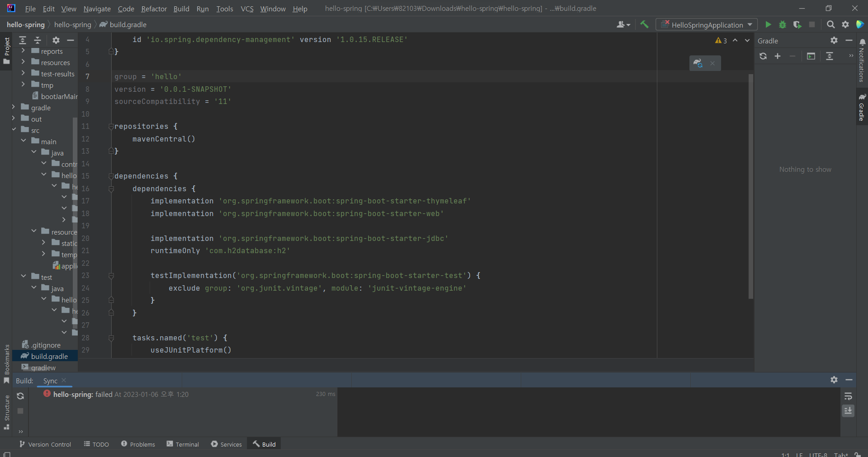
Task: Click the Build tool window button
Action: click(x=264, y=444)
